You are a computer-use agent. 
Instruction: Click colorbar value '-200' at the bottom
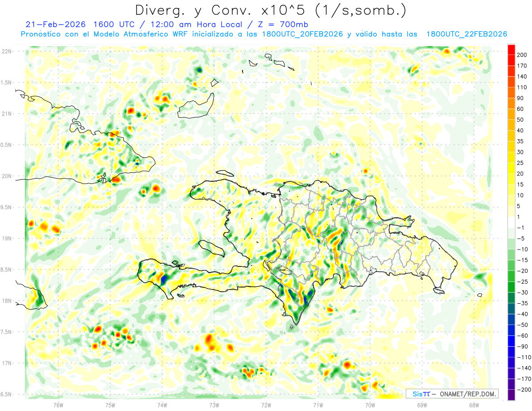coord(524,390)
